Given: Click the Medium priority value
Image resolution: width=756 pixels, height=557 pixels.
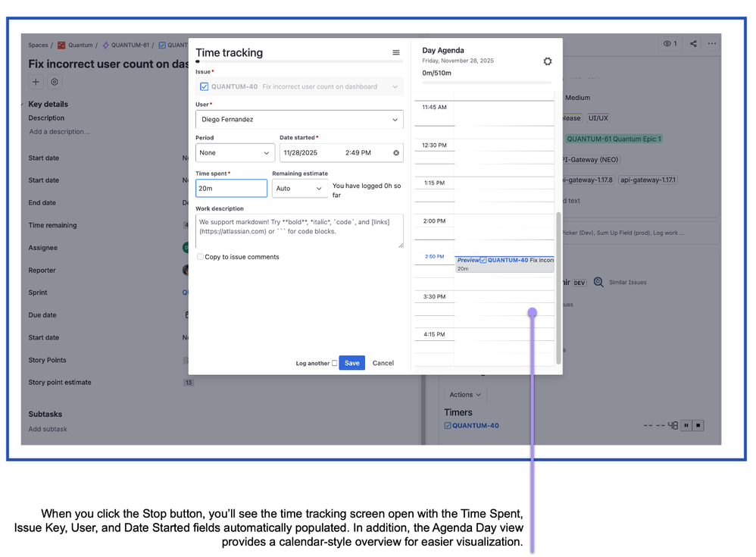Looking at the screenshot, I should pyautogui.click(x=578, y=98).
